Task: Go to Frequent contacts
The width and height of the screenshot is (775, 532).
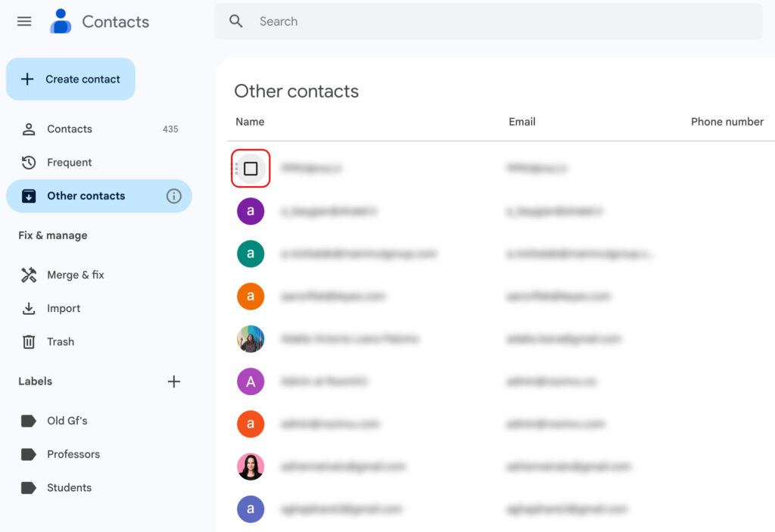Action: [x=69, y=163]
